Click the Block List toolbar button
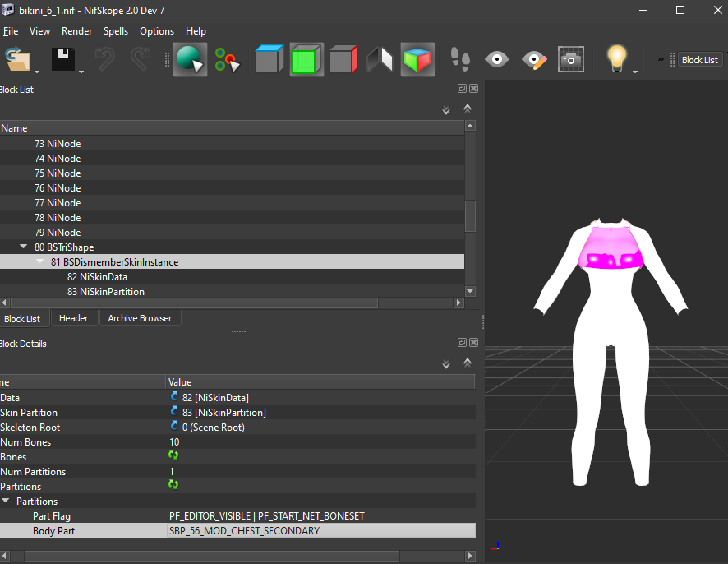The height and width of the screenshot is (564, 728). [x=700, y=60]
